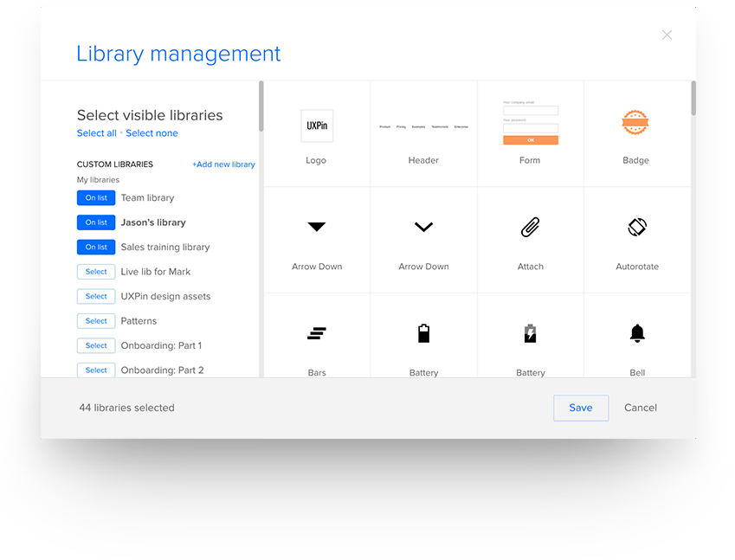Open the UXPin Logo thumbnail

tap(317, 126)
